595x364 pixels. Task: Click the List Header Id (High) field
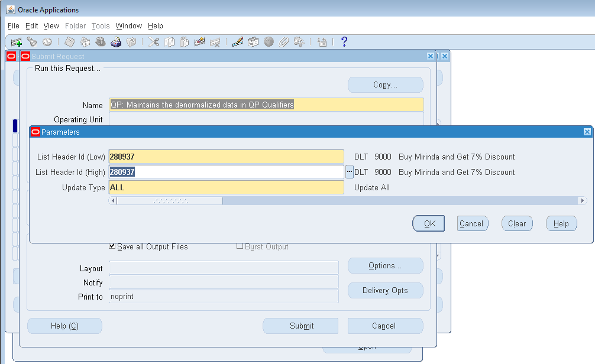226,172
